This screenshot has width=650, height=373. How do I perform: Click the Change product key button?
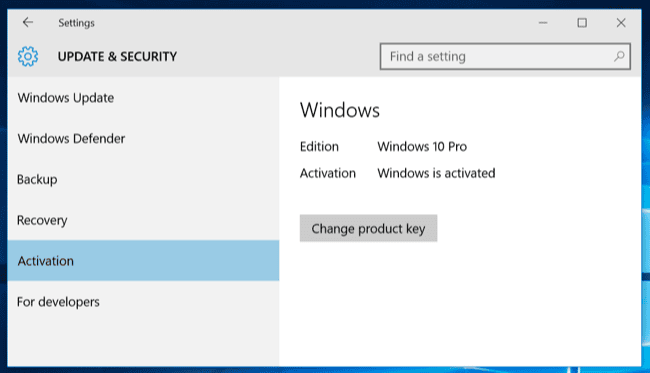pos(368,228)
